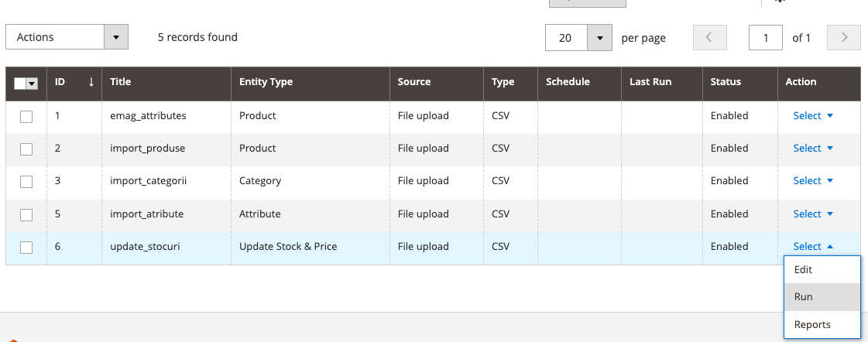
Task: Check the import_categorii row checkbox
Action: 26,182
